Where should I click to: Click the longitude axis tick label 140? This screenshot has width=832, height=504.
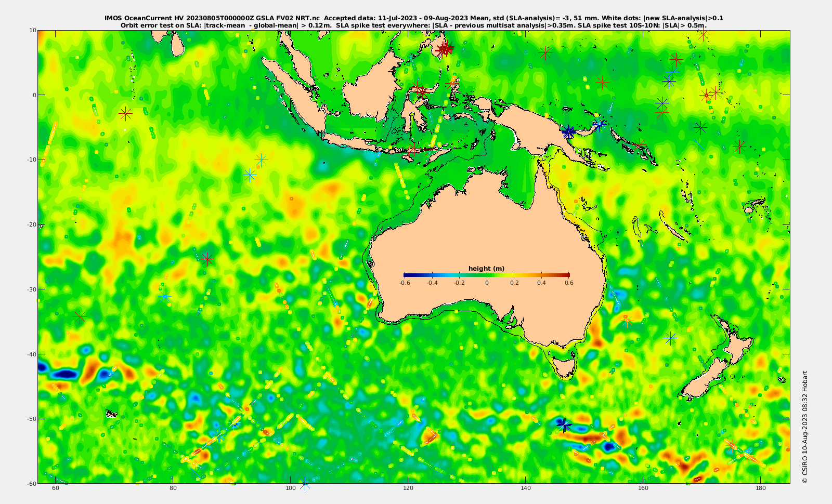pyautogui.click(x=526, y=488)
